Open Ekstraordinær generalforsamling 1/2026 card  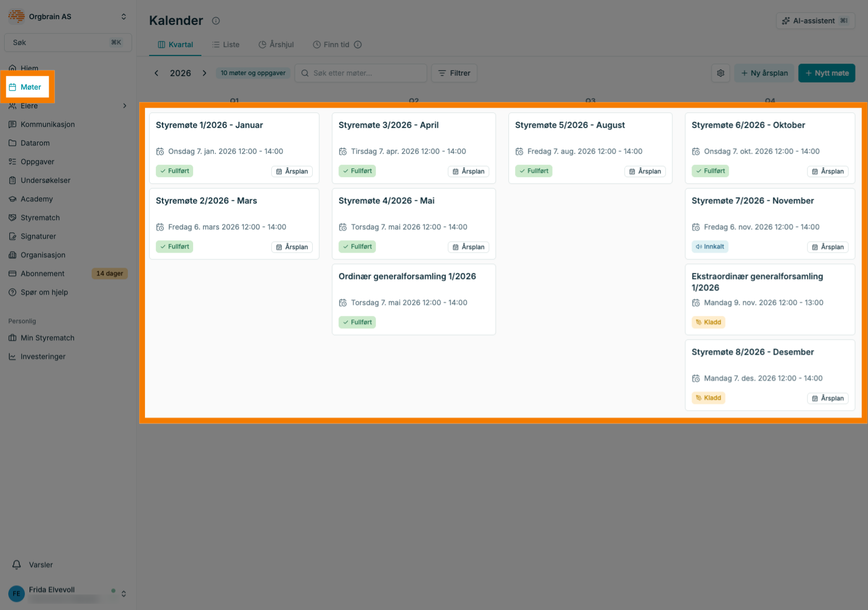click(770, 299)
